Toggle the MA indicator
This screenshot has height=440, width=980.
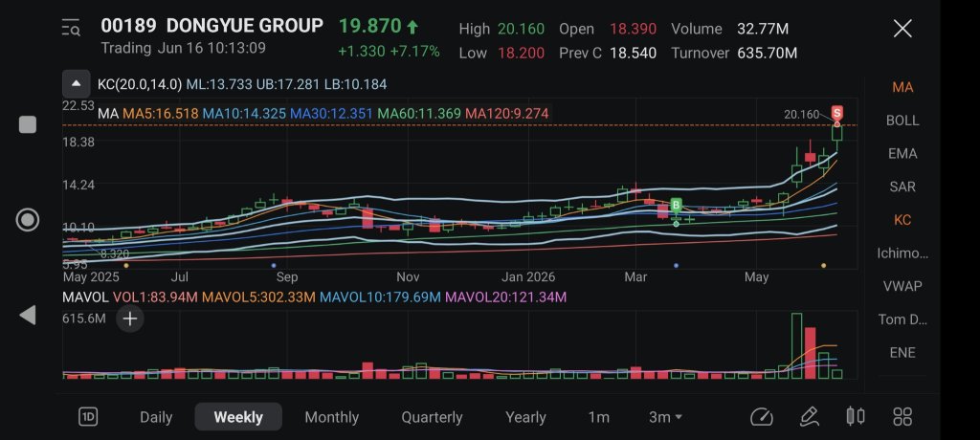click(x=902, y=87)
